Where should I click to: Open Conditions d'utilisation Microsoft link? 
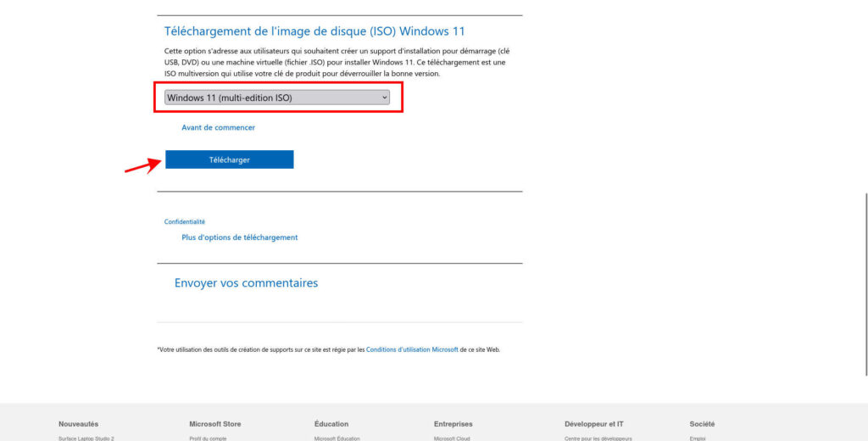(412, 350)
